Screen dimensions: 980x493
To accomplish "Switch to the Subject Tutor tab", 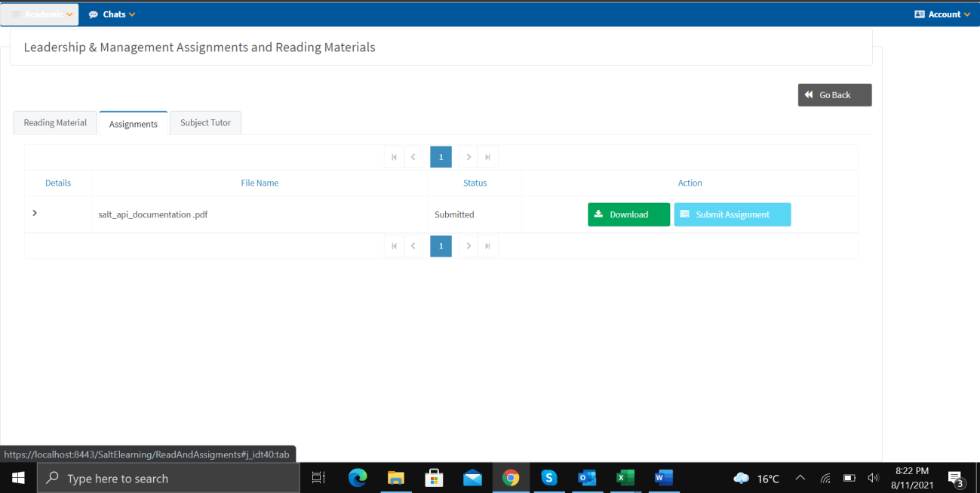I will [205, 122].
